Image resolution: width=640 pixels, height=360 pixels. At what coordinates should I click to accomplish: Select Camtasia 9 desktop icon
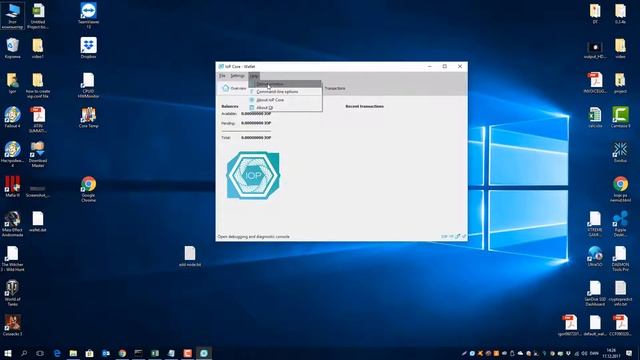[620, 118]
